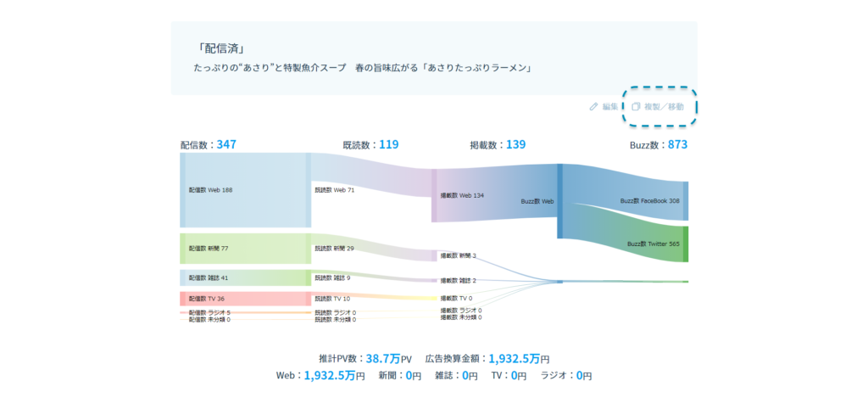
Task: Click the あさりたっぷりラーメン release title
Action: coord(363,67)
